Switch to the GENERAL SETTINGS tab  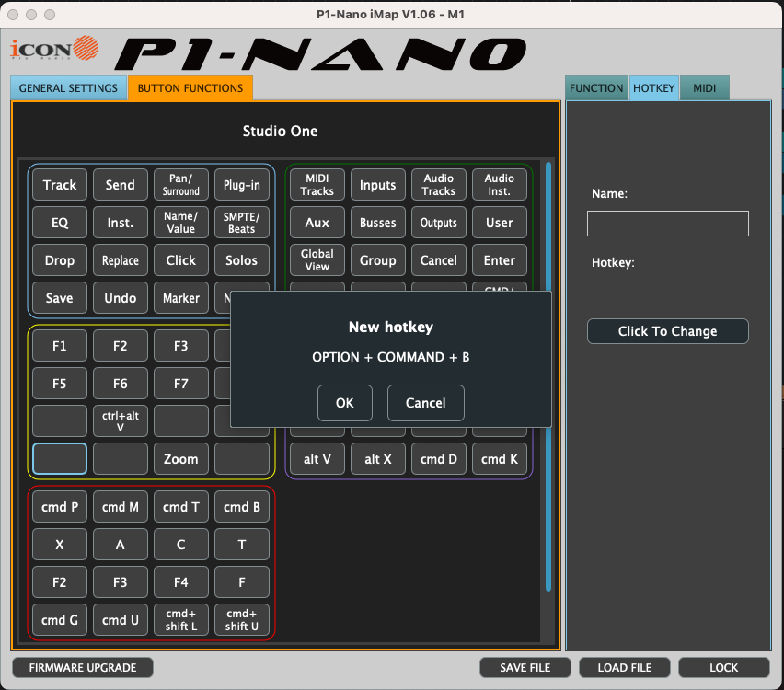[68, 88]
